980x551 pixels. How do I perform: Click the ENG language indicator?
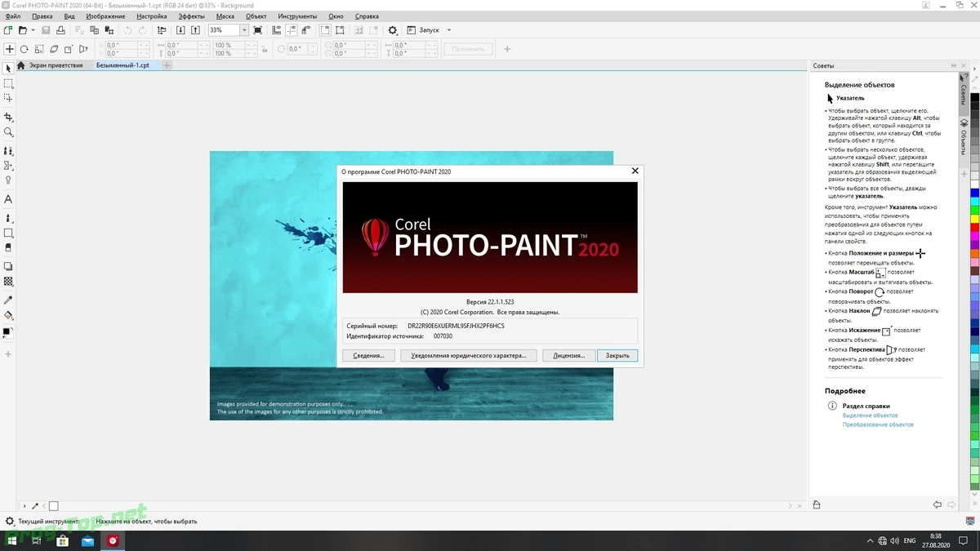[x=909, y=540]
